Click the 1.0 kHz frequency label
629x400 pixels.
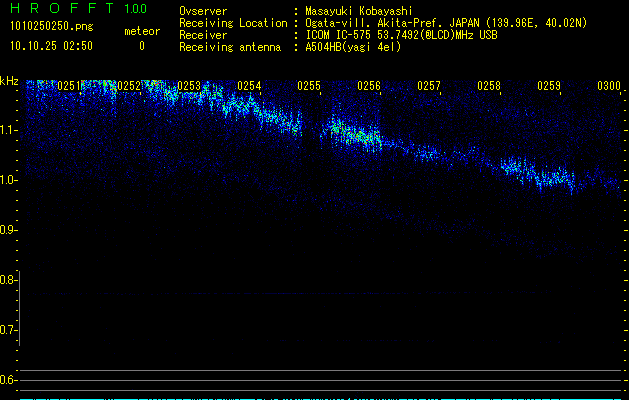pos(8,180)
